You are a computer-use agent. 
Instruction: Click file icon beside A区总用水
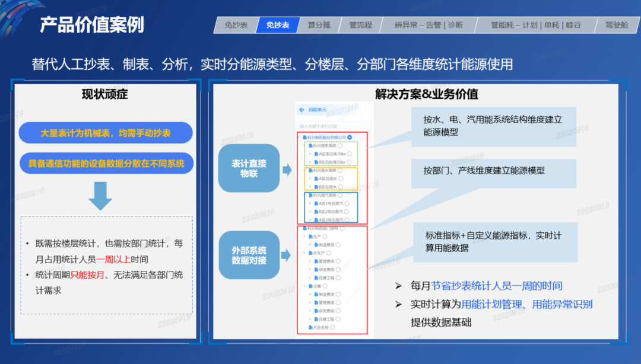(x=316, y=178)
